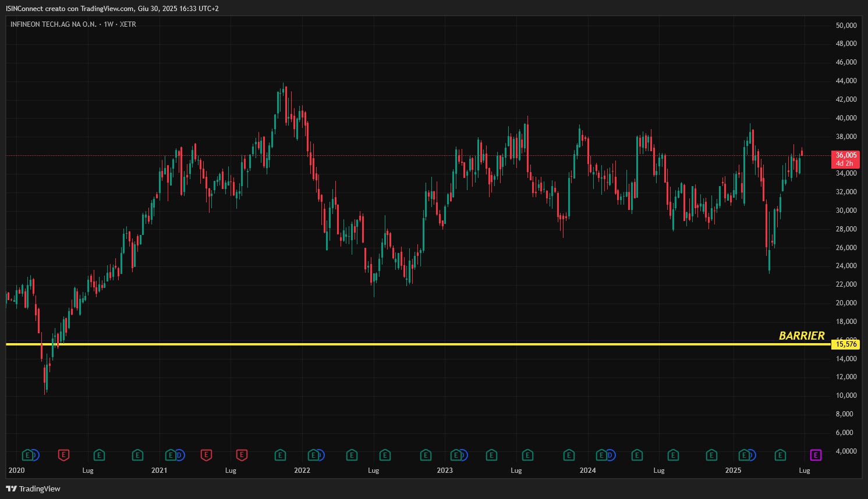
Task: Open the August 2023 earnings marker
Action: [x=527, y=455]
